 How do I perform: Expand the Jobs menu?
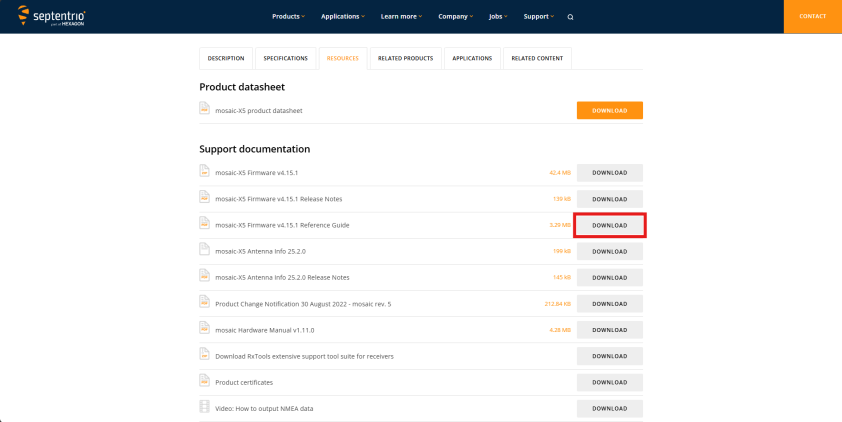pos(498,17)
